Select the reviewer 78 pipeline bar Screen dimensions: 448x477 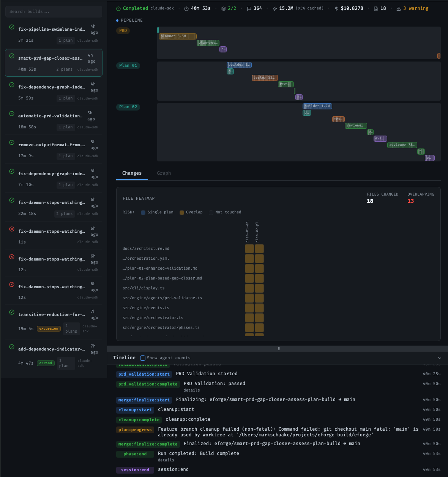(402, 145)
